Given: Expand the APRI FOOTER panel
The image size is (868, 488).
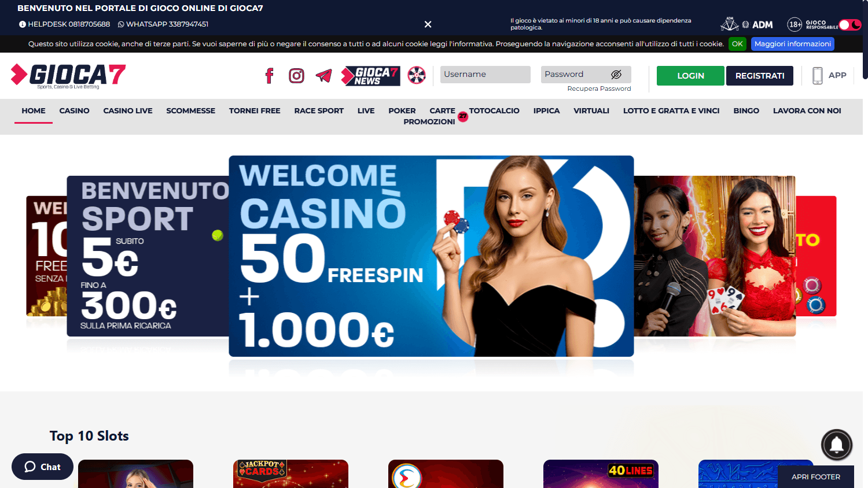Looking at the screenshot, I should (816, 477).
